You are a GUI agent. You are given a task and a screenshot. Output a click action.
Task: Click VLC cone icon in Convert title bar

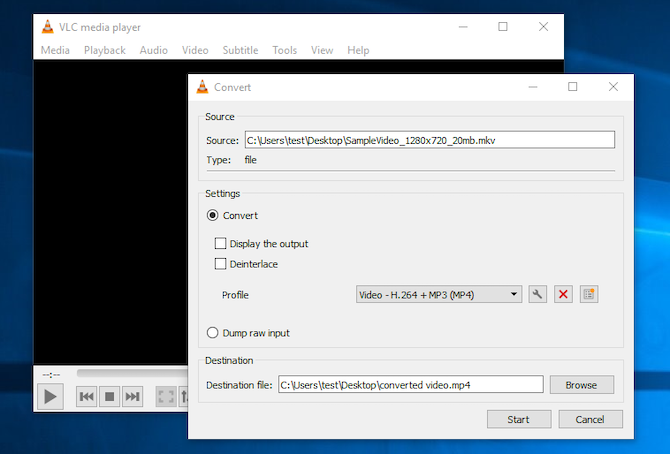tap(202, 87)
